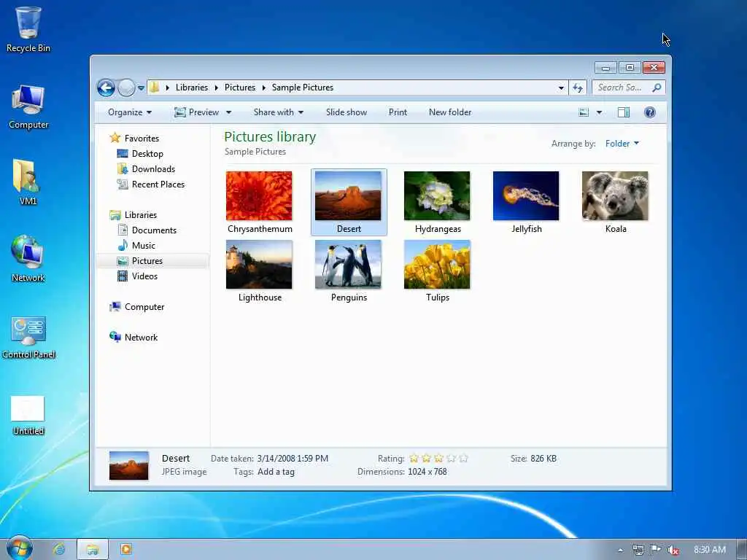The width and height of the screenshot is (747, 560).
Task: Click the change view icon
Action: (584, 112)
